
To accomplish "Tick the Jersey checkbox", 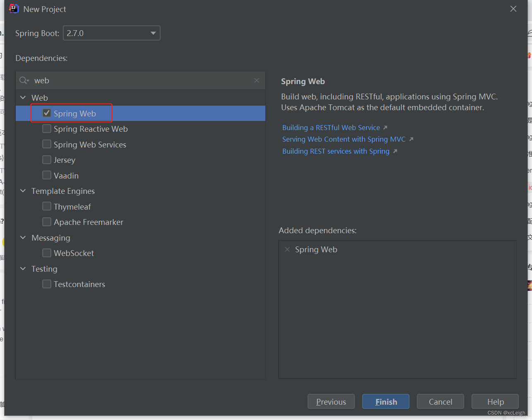I will coord(47,159).
